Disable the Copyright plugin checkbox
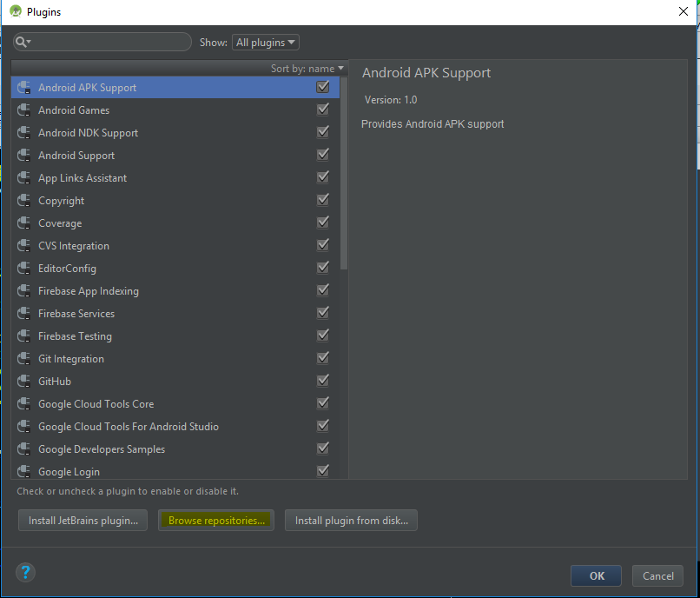The height and width of the screenshot is (598, 700). click(323, 200)
